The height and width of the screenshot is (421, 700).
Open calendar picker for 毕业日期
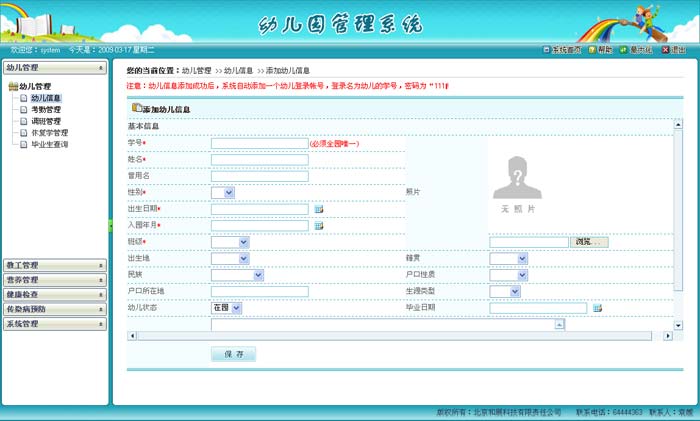tap(597, 308)
